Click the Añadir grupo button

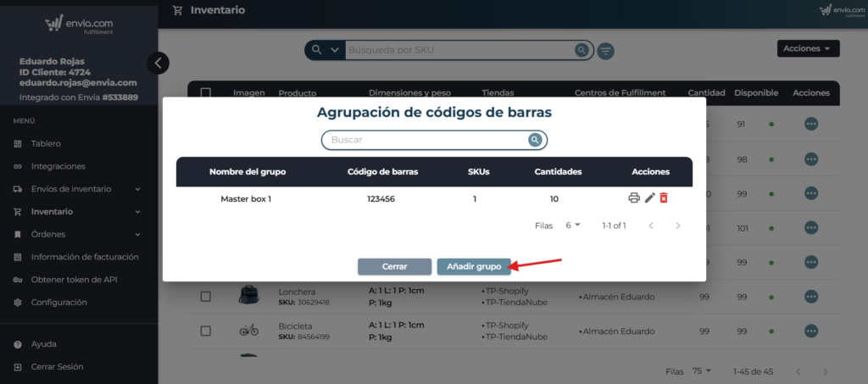pyautogui.click(x=474, y=266)
